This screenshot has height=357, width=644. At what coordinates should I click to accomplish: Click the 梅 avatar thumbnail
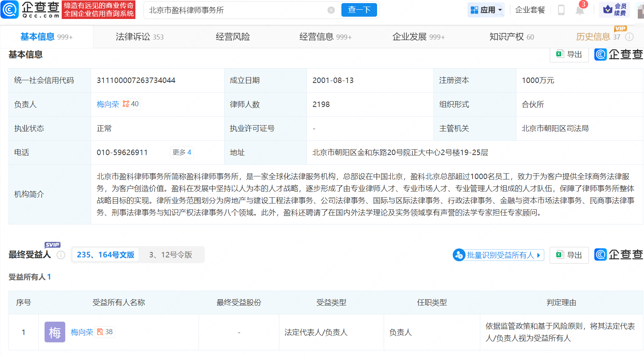55,332
